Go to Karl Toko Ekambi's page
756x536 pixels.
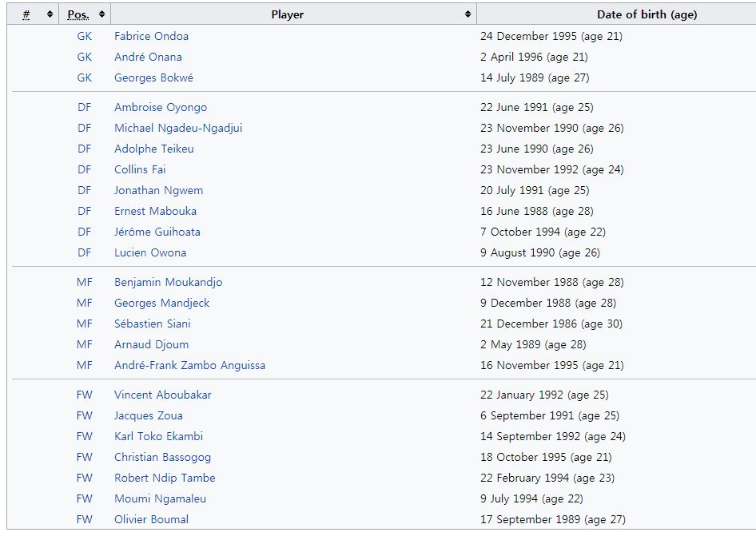pyautogui.click(x=158, y=436)
